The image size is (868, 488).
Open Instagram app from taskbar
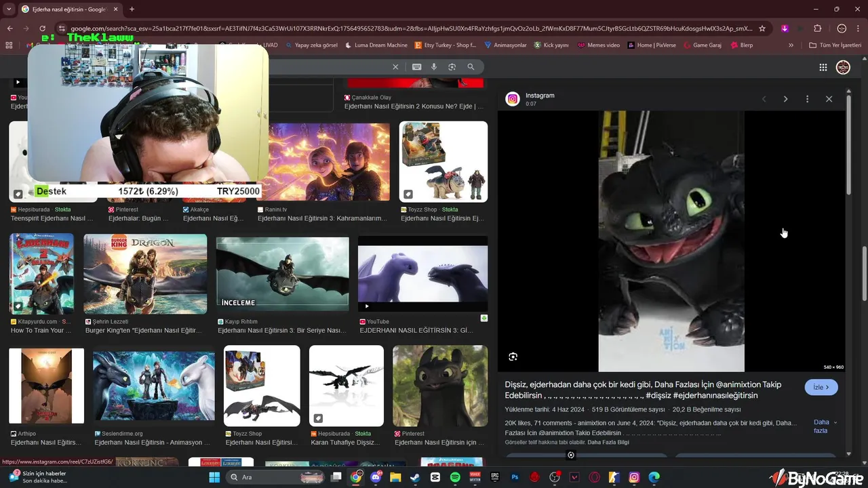pyautogui.click(x=634, y=477)
